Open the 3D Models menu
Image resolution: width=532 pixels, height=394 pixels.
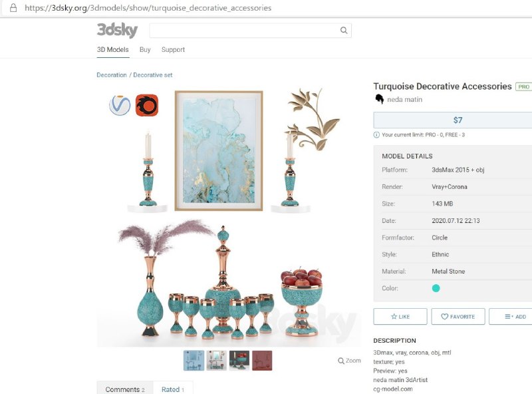pyautogui.click(x=113, y=50)
